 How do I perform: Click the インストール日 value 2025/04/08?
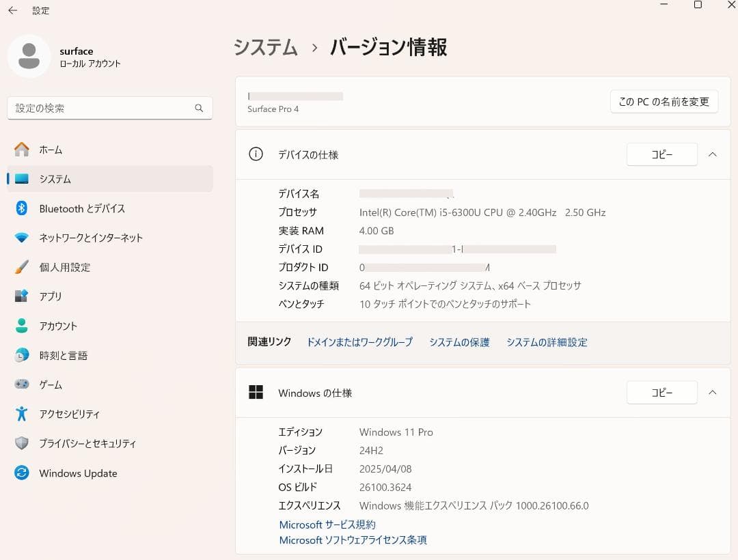(x=385, y=468)
